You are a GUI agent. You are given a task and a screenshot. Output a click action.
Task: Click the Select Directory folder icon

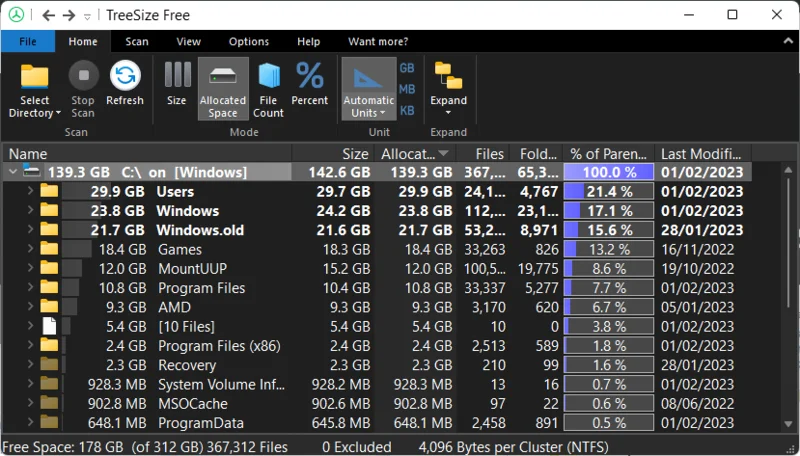35,78
